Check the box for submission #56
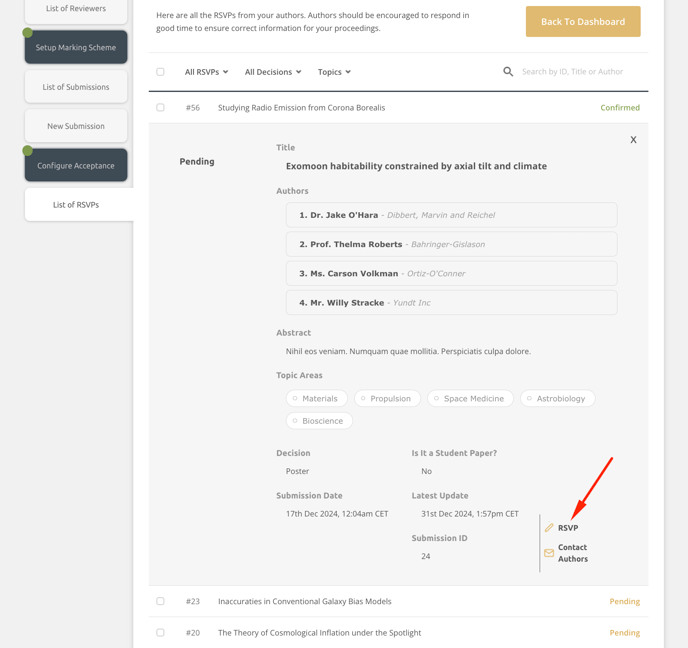 [x=160, y=107]
